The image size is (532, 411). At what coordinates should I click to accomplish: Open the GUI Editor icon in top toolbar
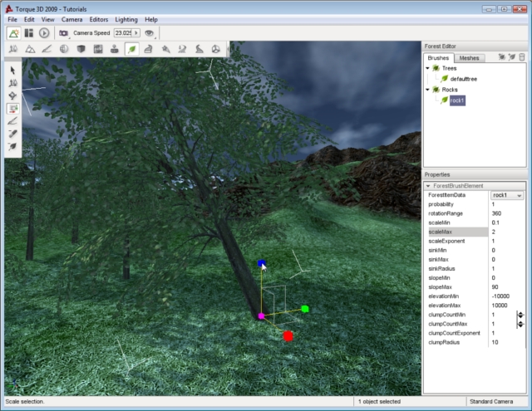pos(29,33)
